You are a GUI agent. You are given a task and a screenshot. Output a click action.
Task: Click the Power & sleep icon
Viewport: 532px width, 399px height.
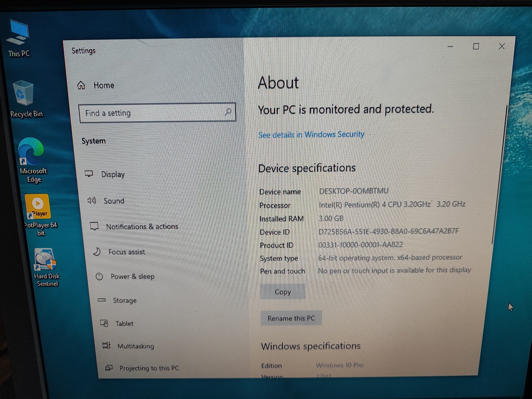click(x=99, y=276)
